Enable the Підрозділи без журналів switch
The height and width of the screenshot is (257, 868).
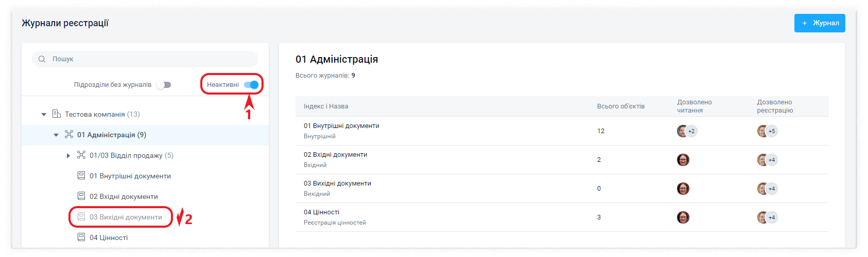coord(164,85)
